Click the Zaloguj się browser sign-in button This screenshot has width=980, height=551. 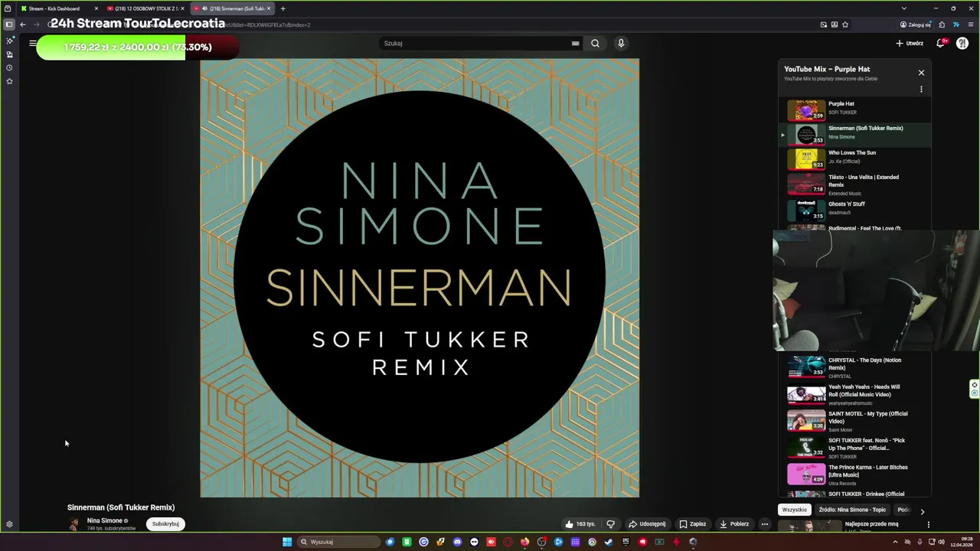point(916,24)
